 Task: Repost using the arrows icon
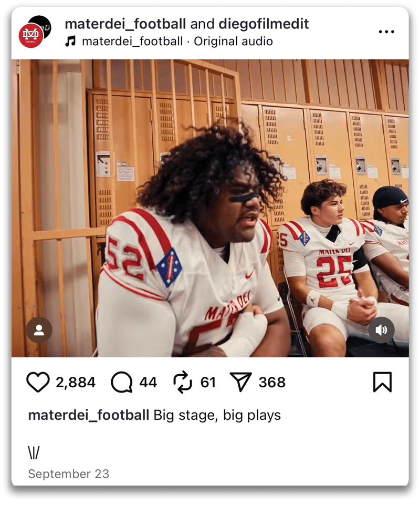coord(183,383)
